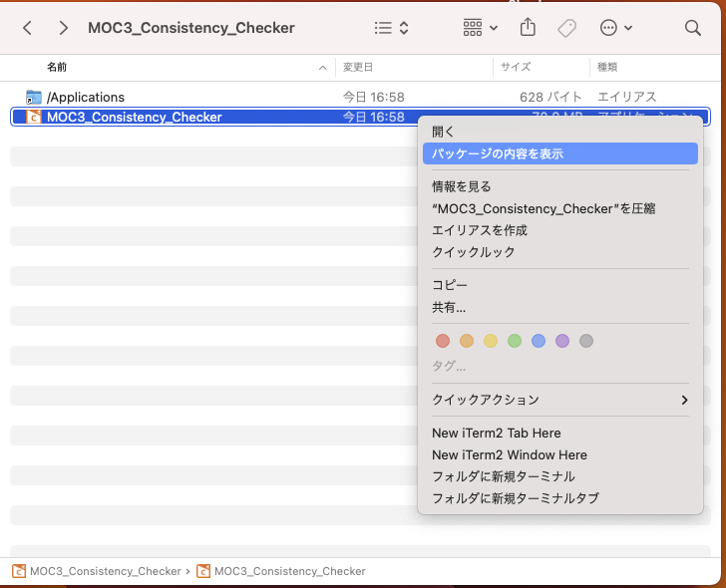Click the second MOC3_Consistency_Checker path bar item
Viewport: 726px width, 588px height.
point(281,571)
